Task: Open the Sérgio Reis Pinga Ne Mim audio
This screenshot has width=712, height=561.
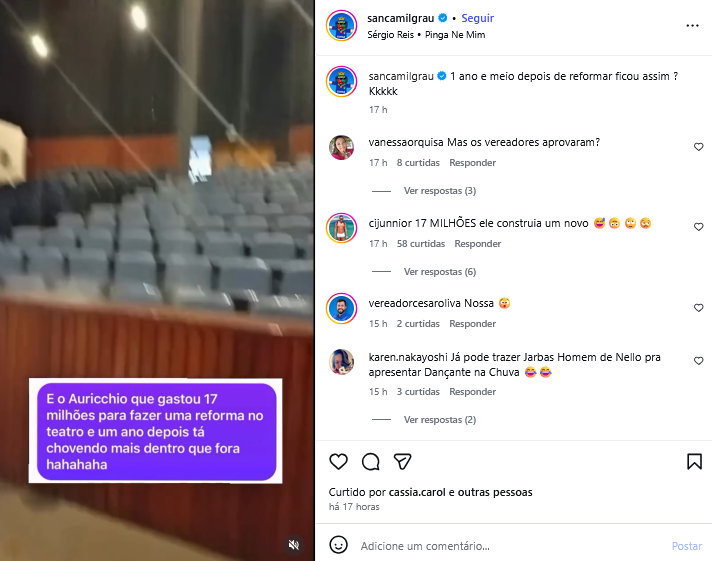Action: (426, 35)
